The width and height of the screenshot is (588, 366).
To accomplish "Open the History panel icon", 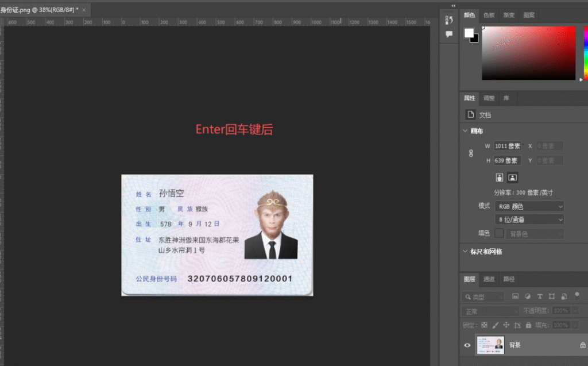I will coord(449,20).
